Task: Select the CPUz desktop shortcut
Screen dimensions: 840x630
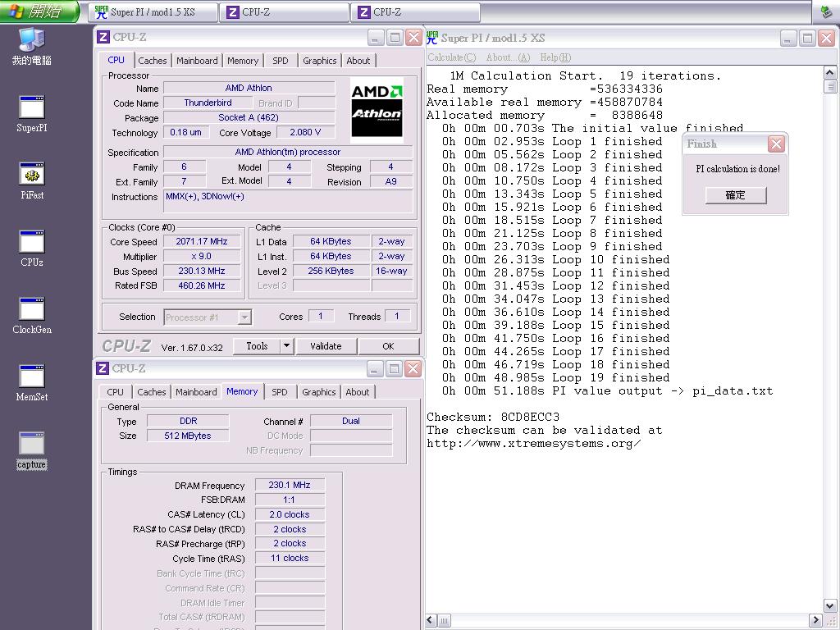Action: [32, 249]
